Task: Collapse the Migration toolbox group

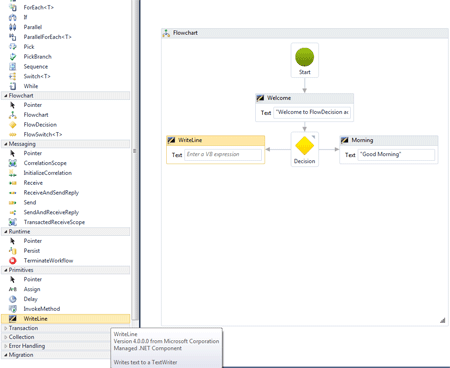Action: pyautogui.click(x=6, y=355)
